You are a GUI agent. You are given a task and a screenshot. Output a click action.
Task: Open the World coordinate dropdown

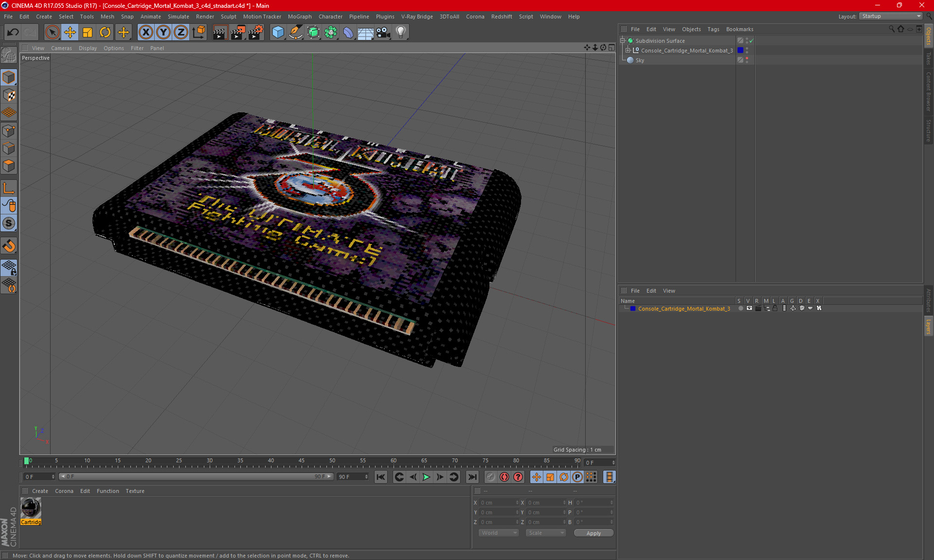click(x=499, y=533)
